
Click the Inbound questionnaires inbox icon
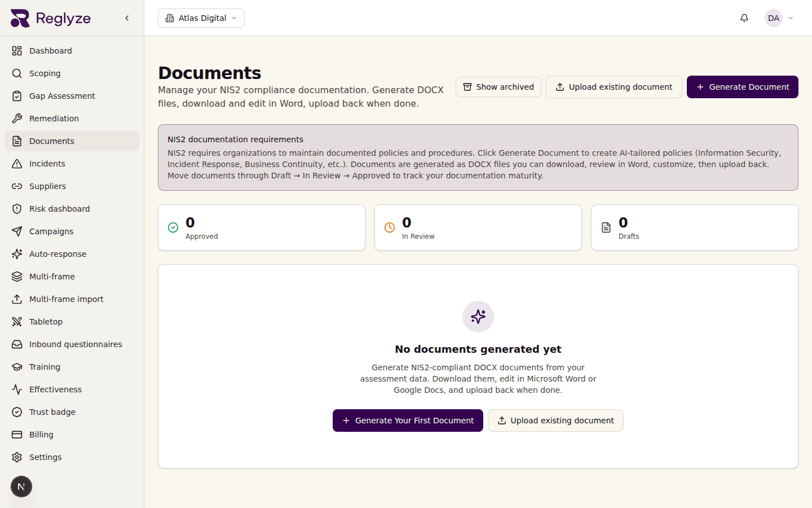[17, 344]
